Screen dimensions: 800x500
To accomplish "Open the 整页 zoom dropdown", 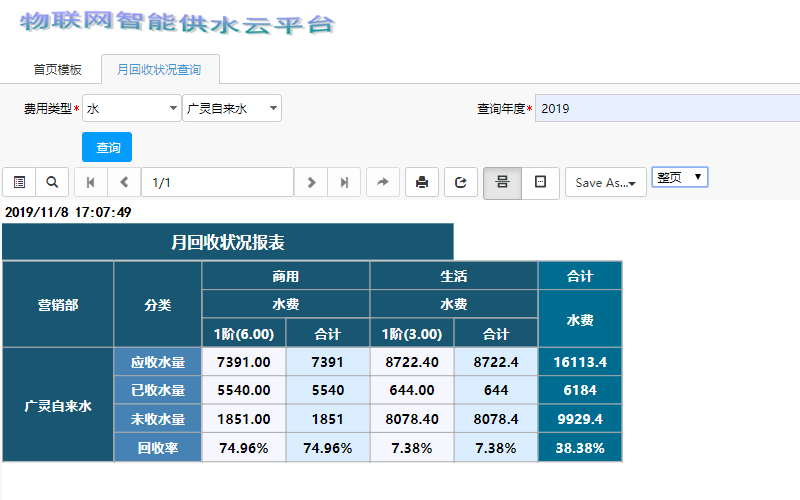I will pos(680,177).
